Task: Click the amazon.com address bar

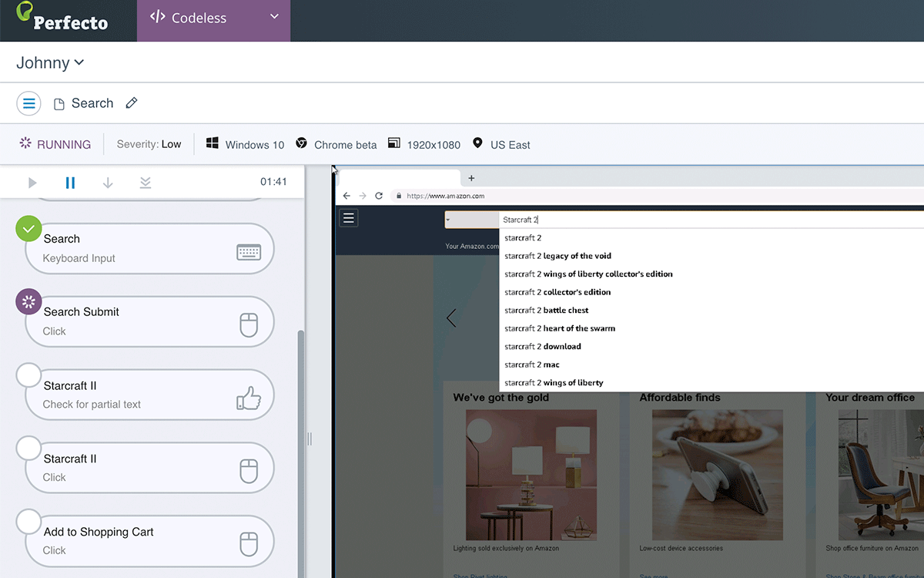Action: coord(657,196)
